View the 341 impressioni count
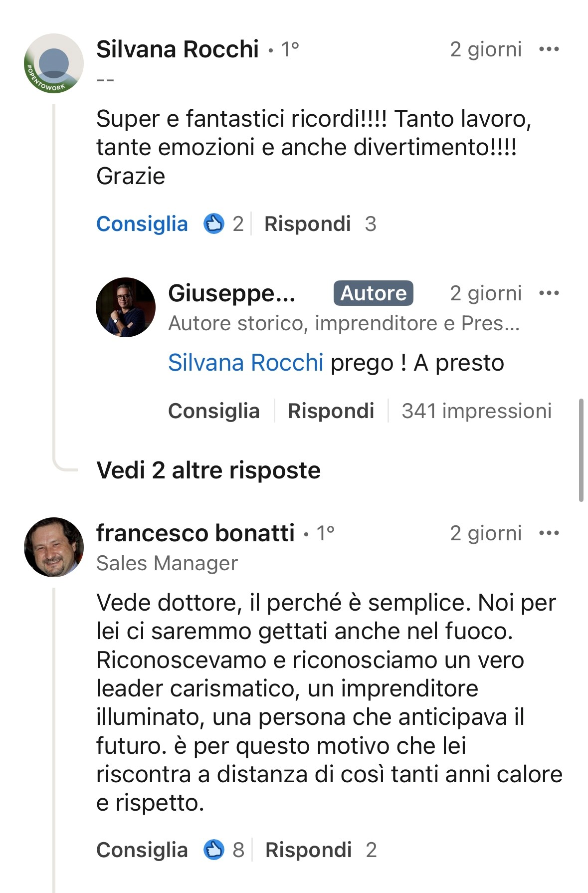 476,411
